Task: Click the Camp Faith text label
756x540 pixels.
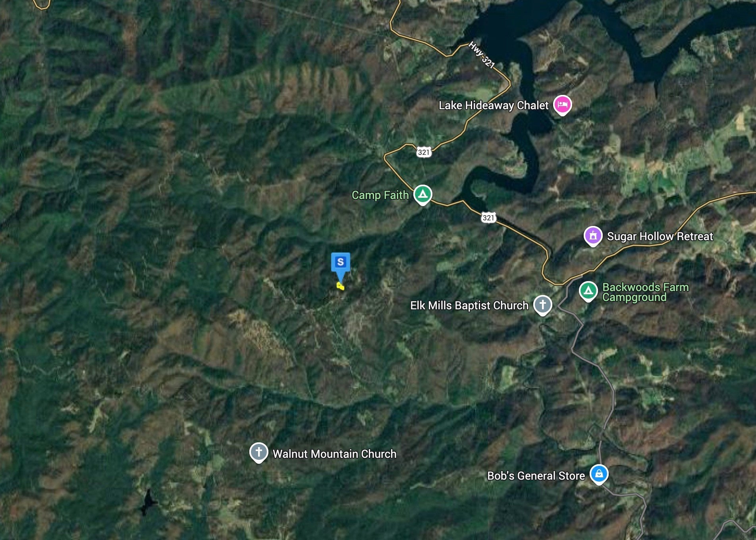Action: tap(380, 195)
